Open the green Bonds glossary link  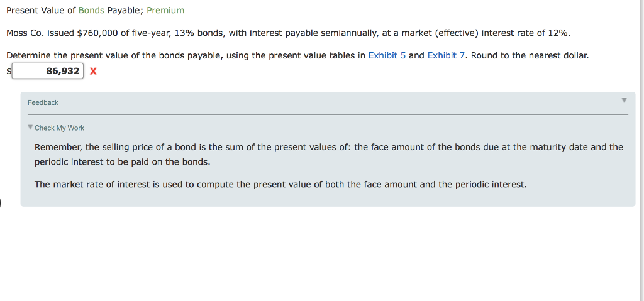coord(91,11)
